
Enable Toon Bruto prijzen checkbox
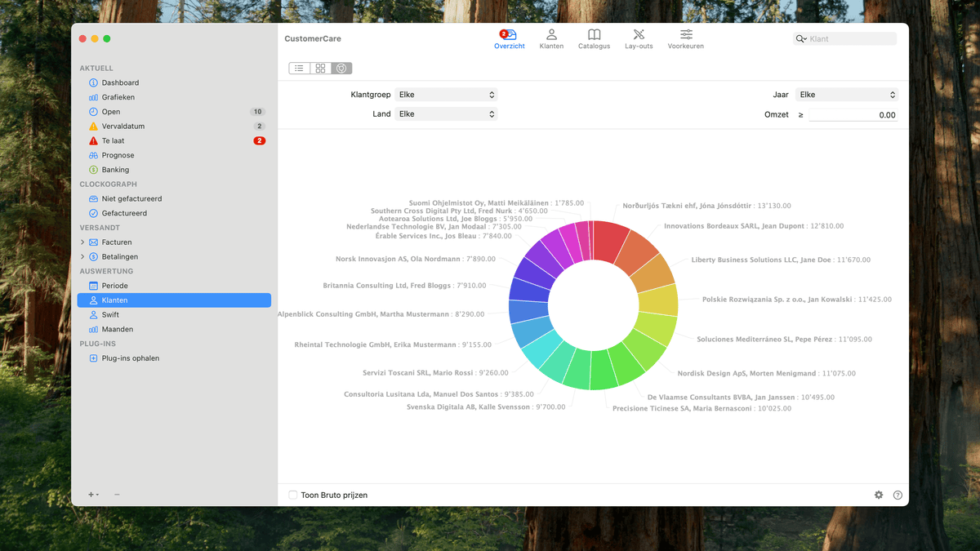pos(293,495)
